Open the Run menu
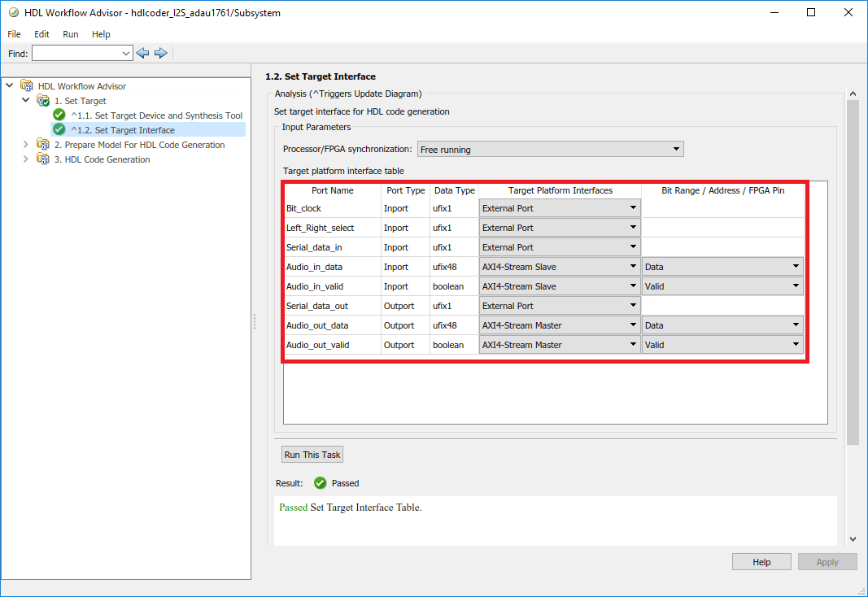868x597 pixels. (71, 34)
